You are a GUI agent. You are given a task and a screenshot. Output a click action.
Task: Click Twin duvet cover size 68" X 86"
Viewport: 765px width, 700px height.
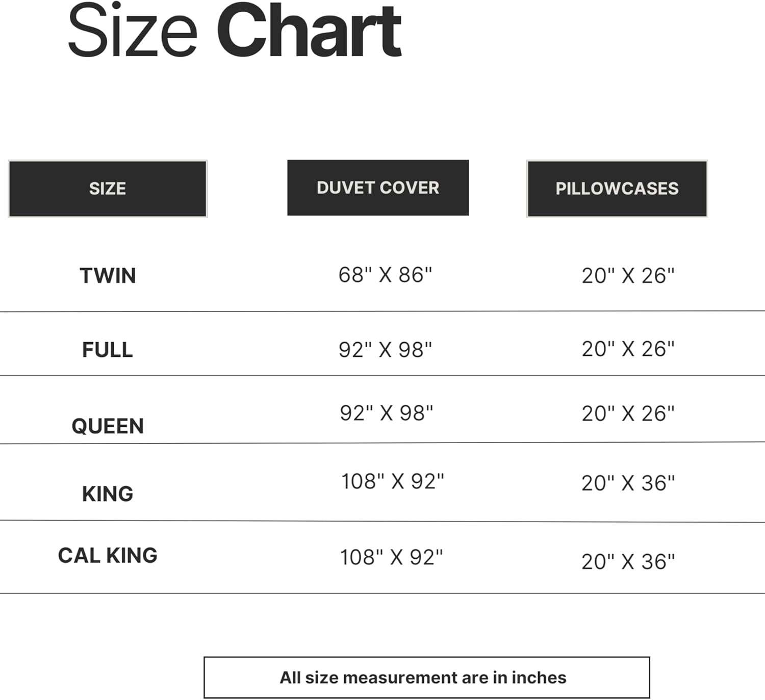pos(385,275)
